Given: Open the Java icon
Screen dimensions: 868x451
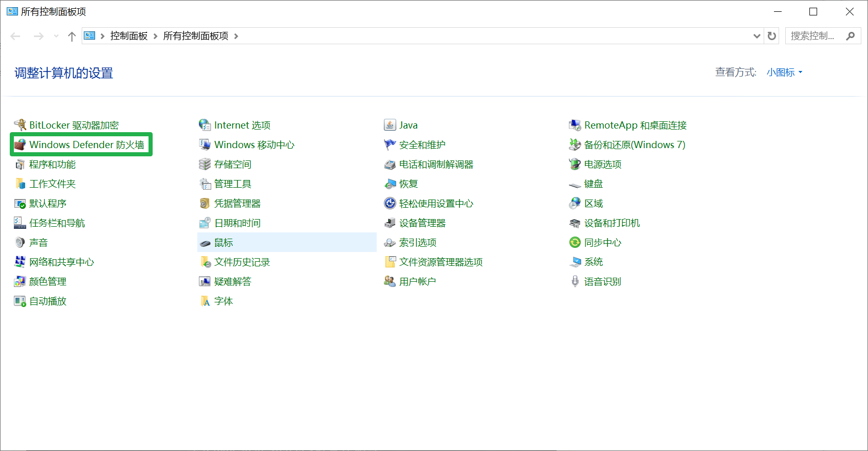Looking at the screenshot, I should 390,125.
